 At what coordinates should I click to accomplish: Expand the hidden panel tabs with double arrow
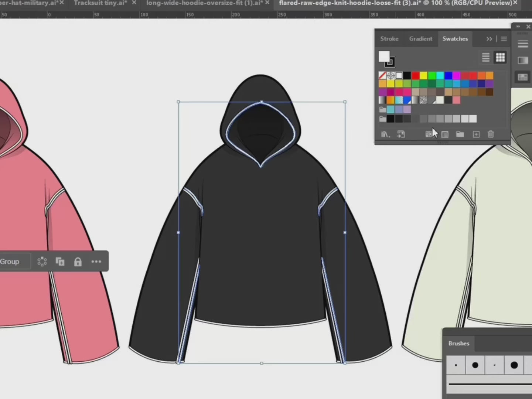coord(489,38)
